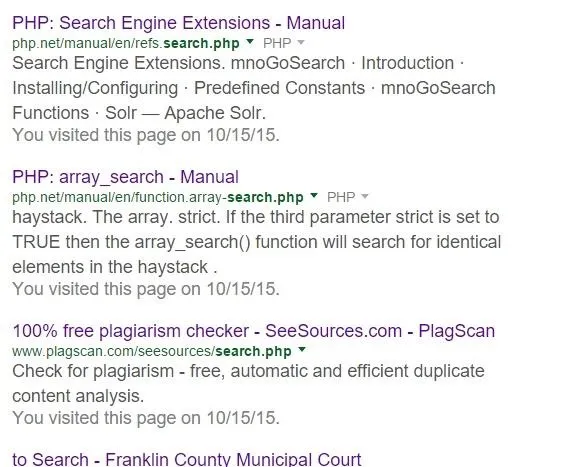586x467 pixels.
Task: Open 100% free plagiarism checker - SeeSources.com result
Action: tap(253, 331)
